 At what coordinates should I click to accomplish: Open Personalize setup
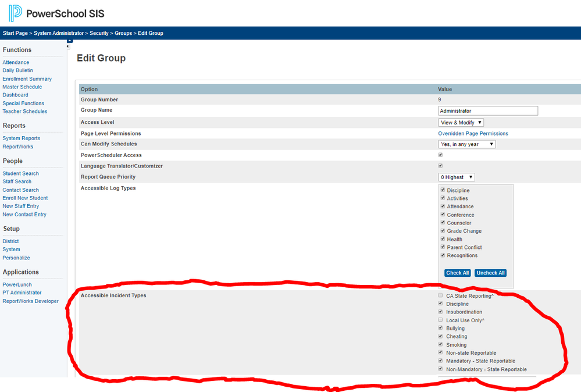pyautogui.click(x=16, y=258)
